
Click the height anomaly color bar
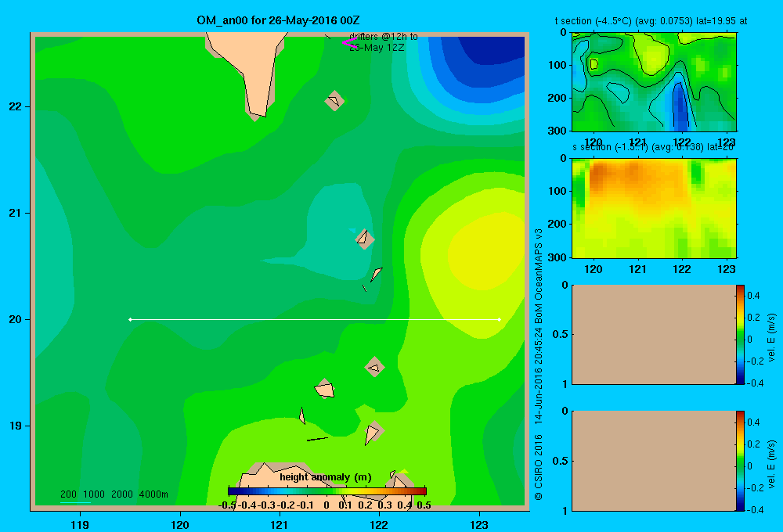coord(327,491)
